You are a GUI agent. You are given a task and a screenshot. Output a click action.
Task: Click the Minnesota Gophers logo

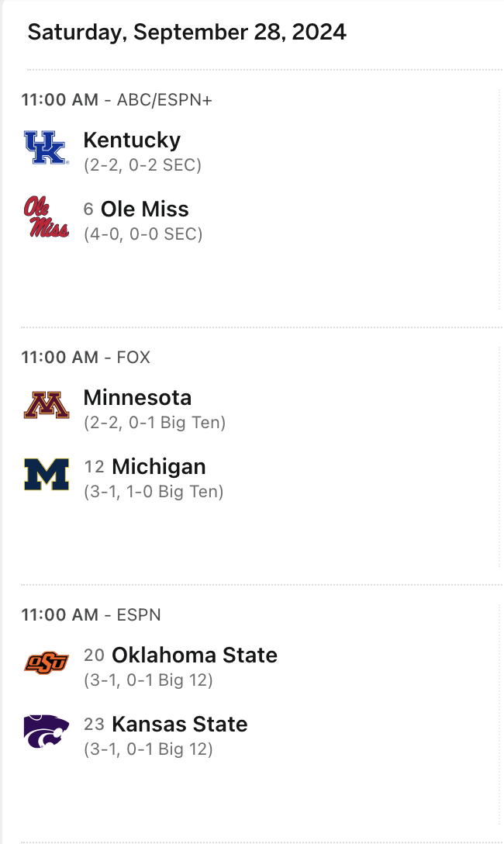47,405
